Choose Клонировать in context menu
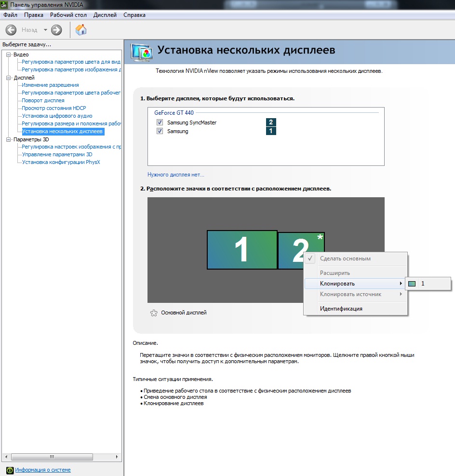The height and width of the screenshot is (476, 455). pos(356,284)
